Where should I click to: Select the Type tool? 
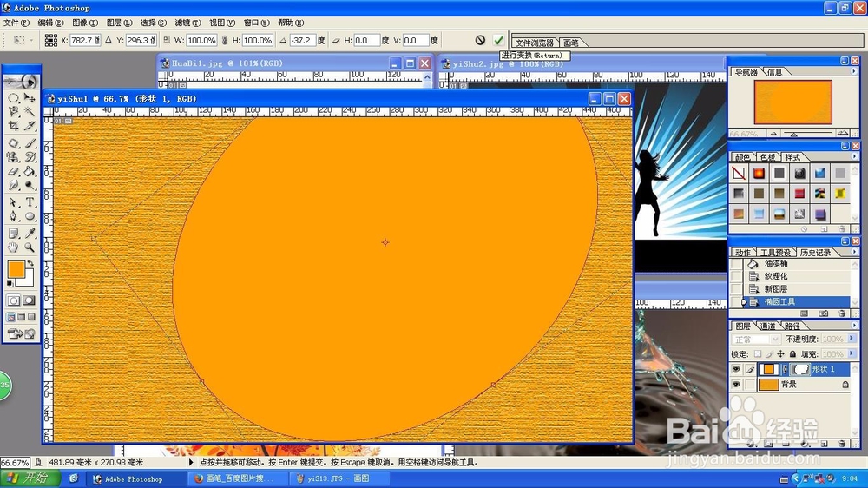(x=30, y=202)
